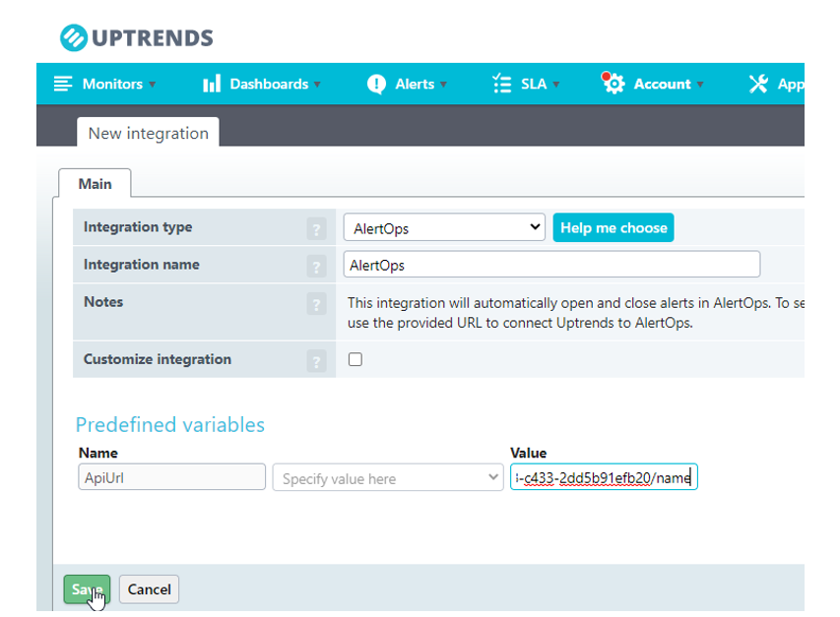Click the ApiUrl Value input field
Screen dimensions: 840x617
coord(603,477)
